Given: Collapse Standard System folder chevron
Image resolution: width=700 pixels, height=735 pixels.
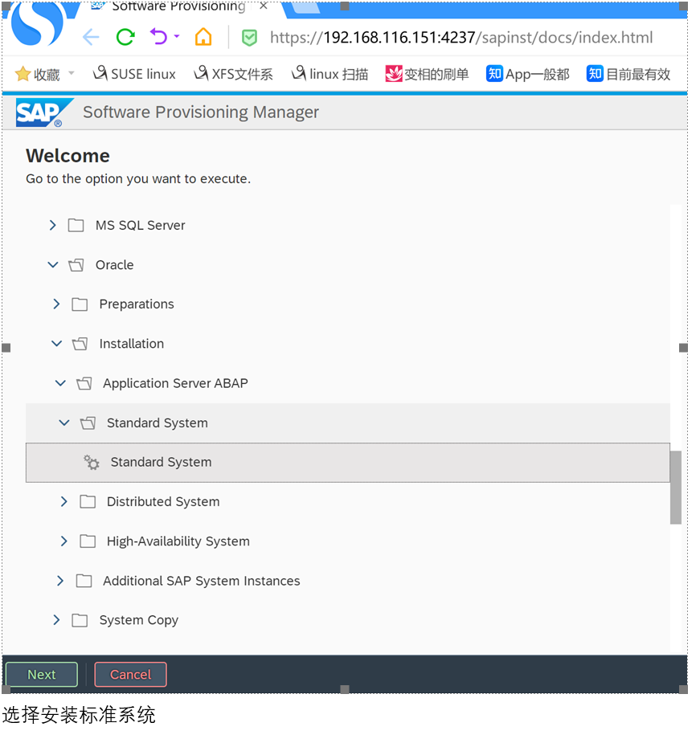Looking at the screenshot, I should [x=64, y=423].
